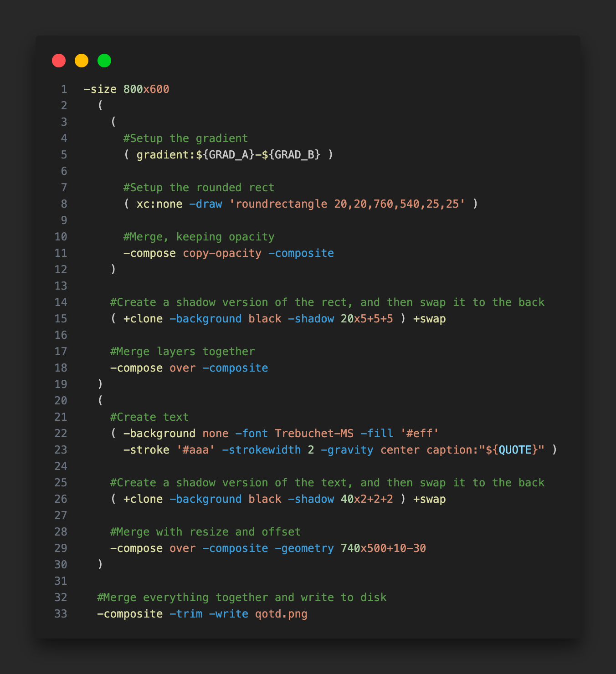Click line number 1 in gutter
This screenshot has width=616, height=674.
tap(64, 89)
